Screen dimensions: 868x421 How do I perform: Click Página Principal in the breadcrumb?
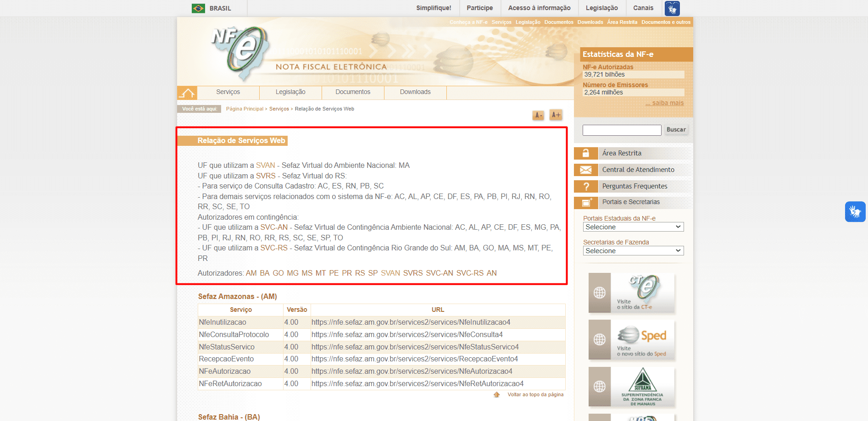(245, 109)
